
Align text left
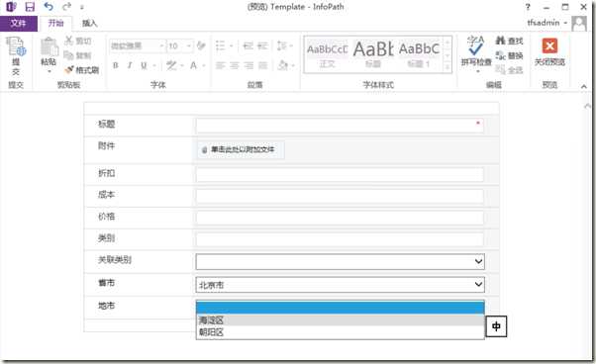point(221,65)
